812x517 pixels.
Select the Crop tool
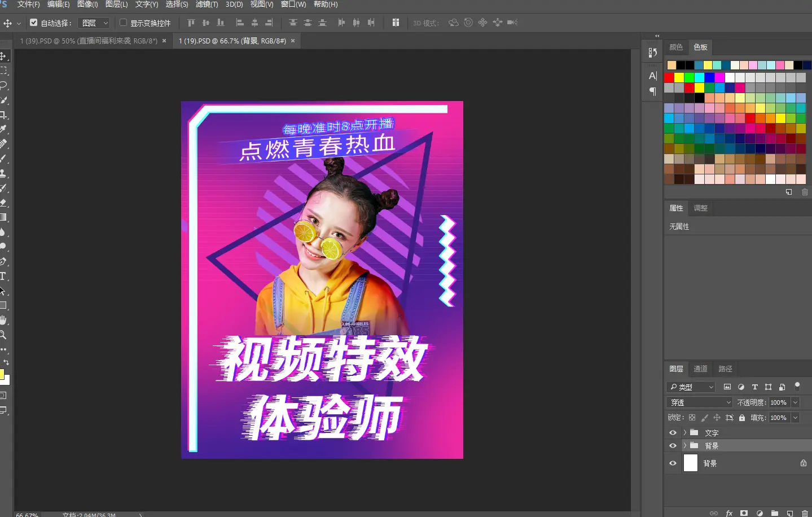[x=3, y=115]
